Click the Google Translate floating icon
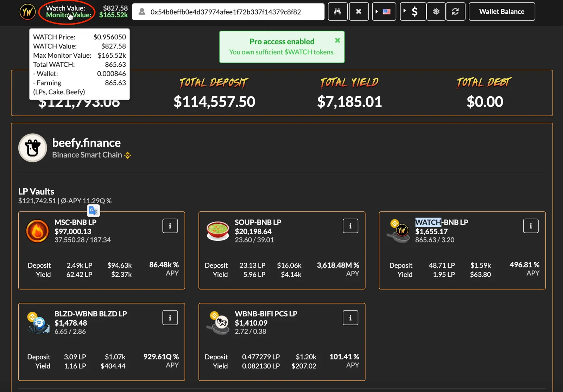Image resolution: width=563 pixels, height=392 pixels. tap(93, 211)
